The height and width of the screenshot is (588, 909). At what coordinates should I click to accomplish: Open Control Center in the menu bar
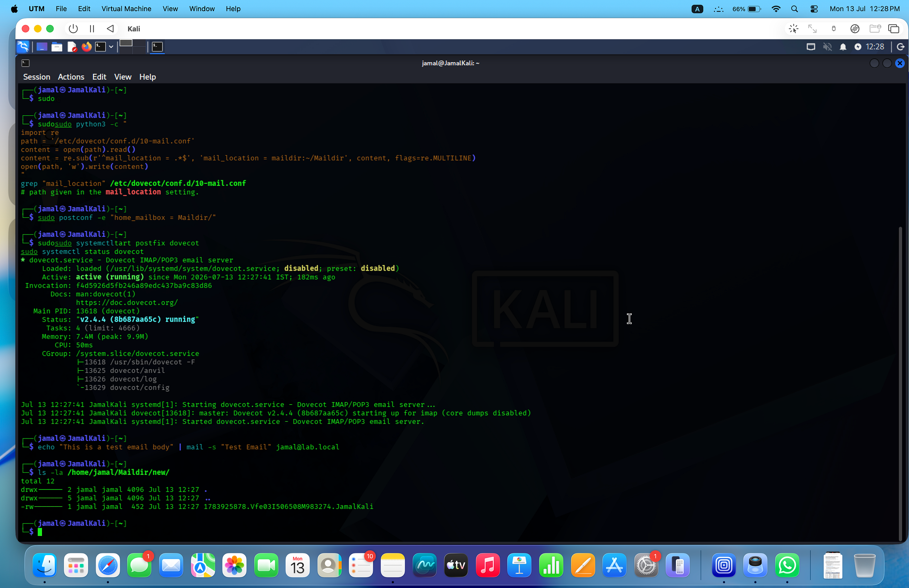pos(814,9)
